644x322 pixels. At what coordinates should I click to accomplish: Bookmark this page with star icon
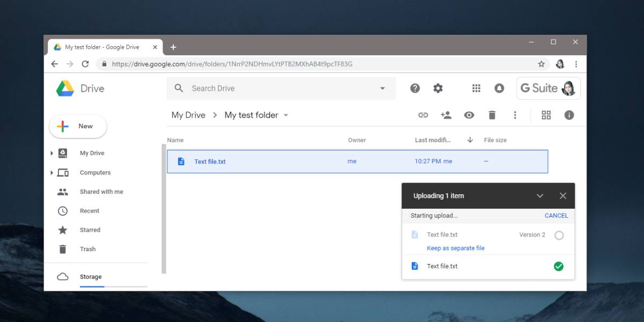[x=541, y=64]
